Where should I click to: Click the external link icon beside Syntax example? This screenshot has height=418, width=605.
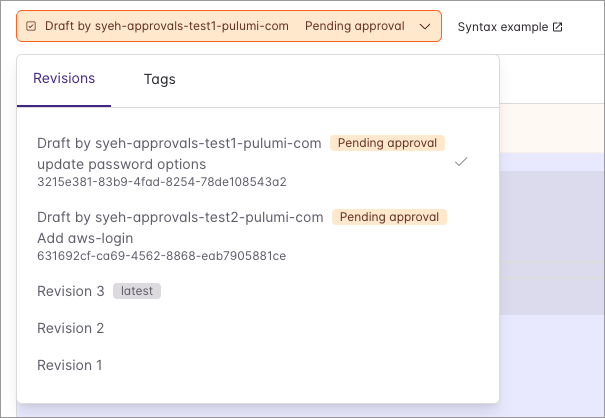click(x=558, y=27)
